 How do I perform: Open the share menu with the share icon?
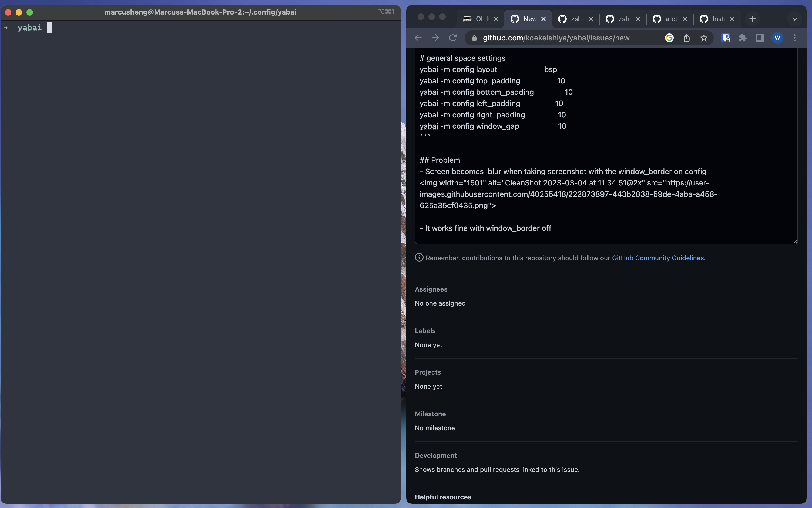coord(686,38)
